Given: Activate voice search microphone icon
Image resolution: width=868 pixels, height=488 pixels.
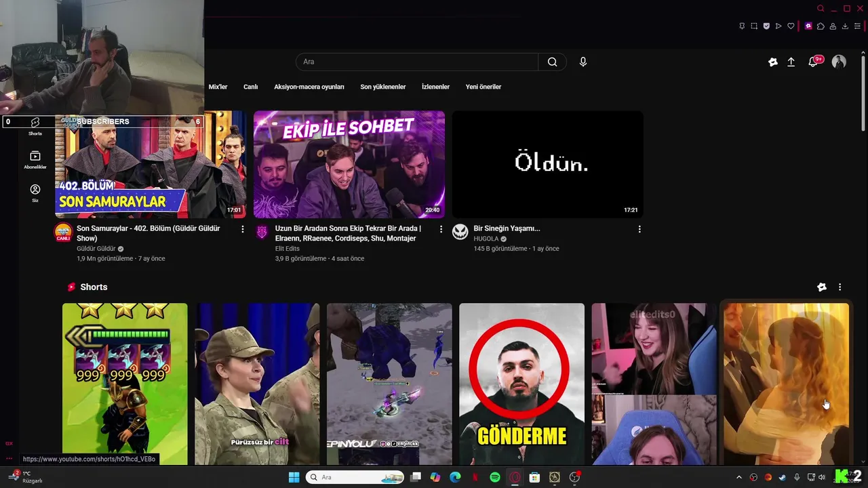Looking at the screenshot, I should click(583, 62).
